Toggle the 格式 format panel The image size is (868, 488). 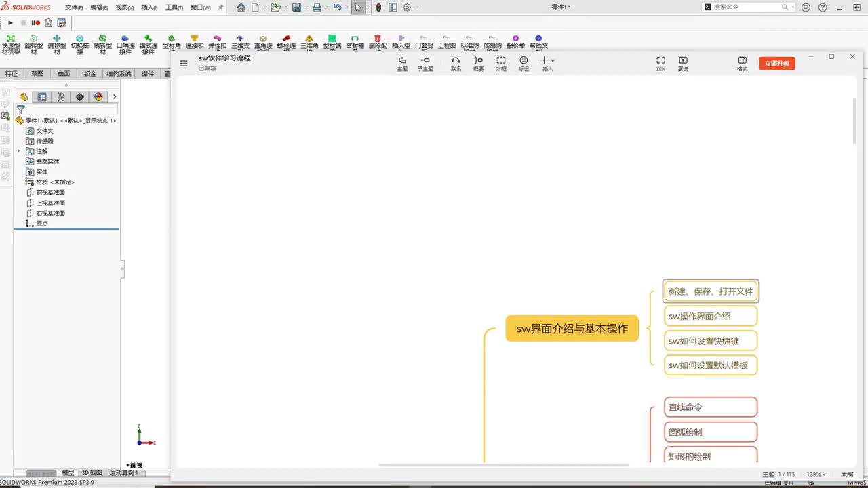tap(743, 64)
